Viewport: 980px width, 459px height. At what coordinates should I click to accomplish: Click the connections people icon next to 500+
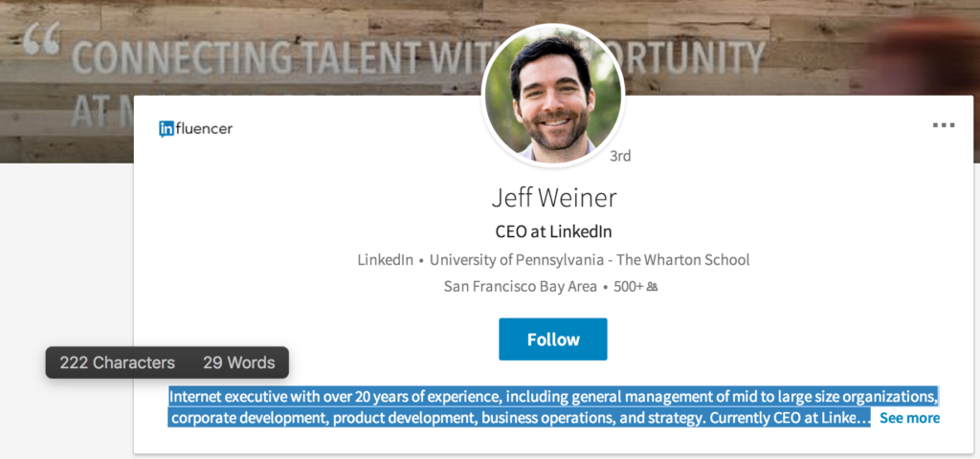(653, 287)
